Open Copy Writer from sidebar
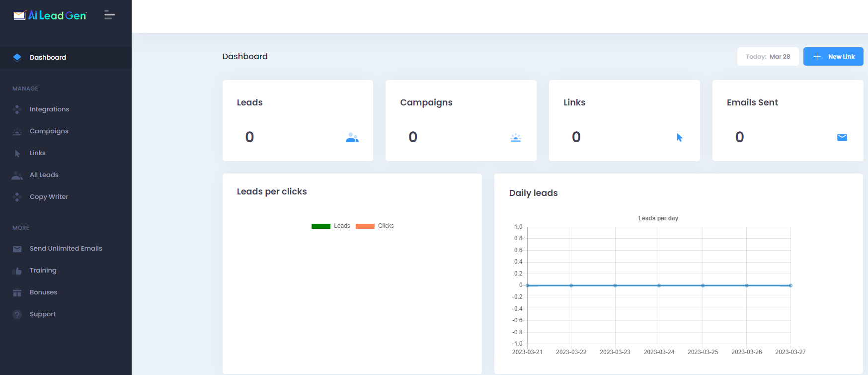 66,197
